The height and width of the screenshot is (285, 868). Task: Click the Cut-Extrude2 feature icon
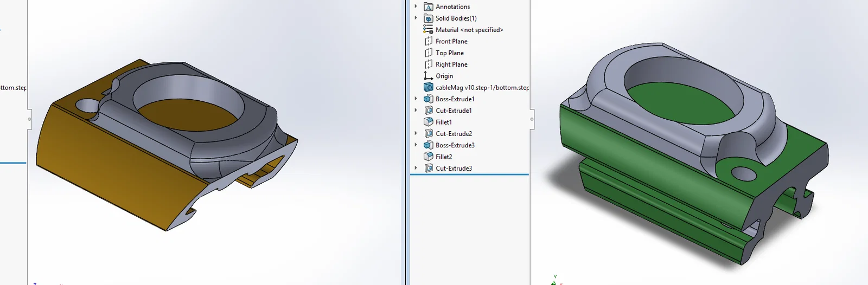pos(429,133)
